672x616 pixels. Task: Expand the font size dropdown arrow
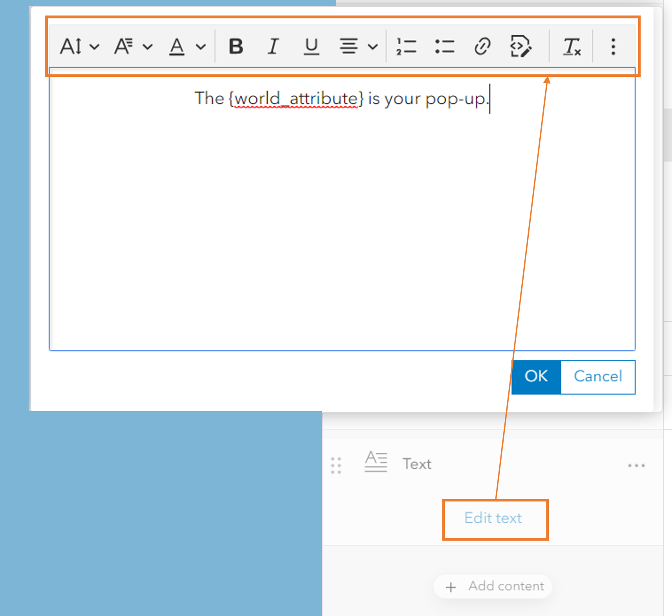pos(94,47)
